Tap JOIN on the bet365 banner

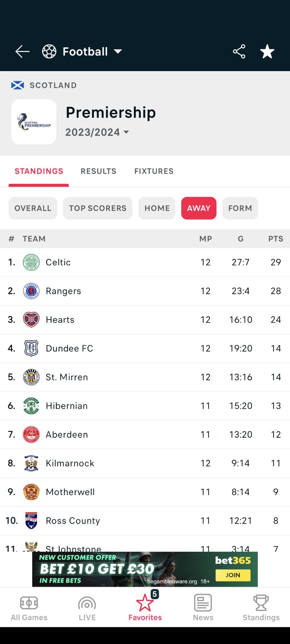233,575
